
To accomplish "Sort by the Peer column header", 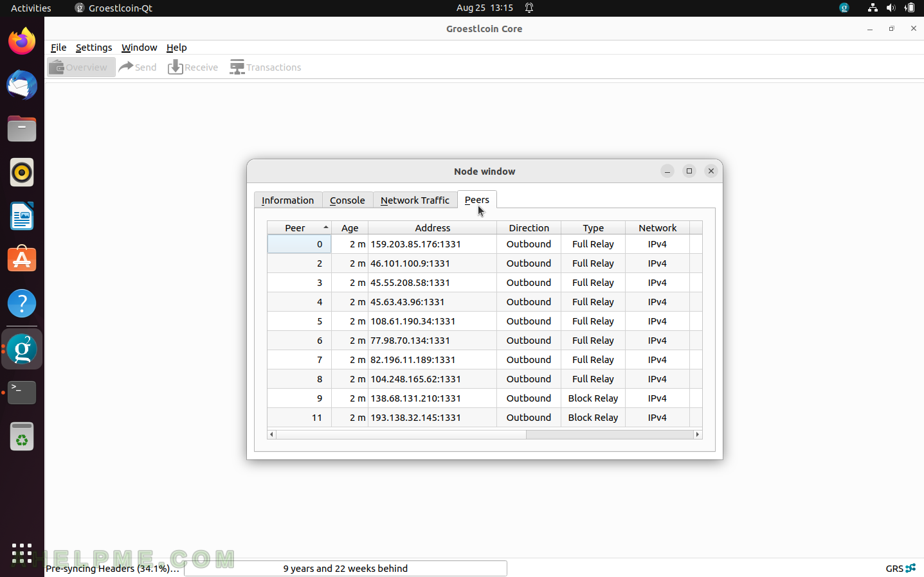I will click(x=299, y=227).
